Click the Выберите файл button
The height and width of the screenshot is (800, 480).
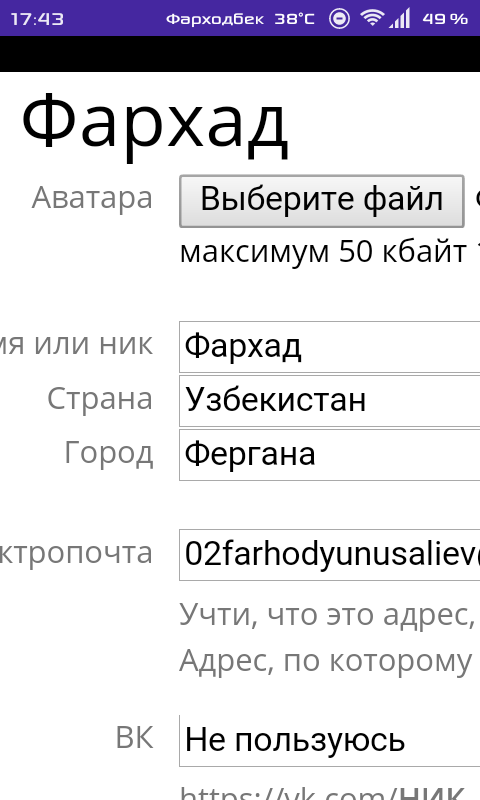pos(322,201)
